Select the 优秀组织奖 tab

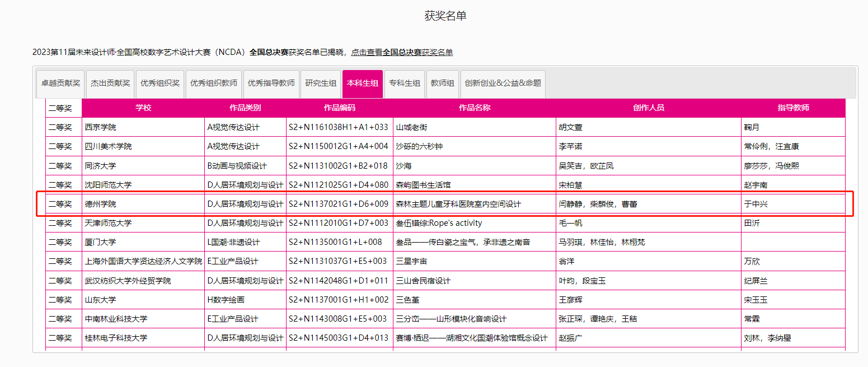160,83
